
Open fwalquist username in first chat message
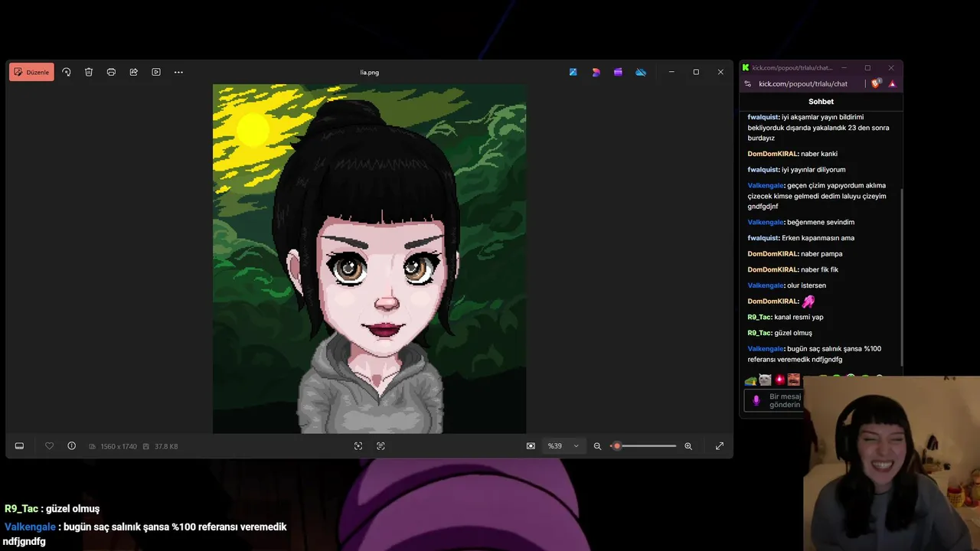763,117
